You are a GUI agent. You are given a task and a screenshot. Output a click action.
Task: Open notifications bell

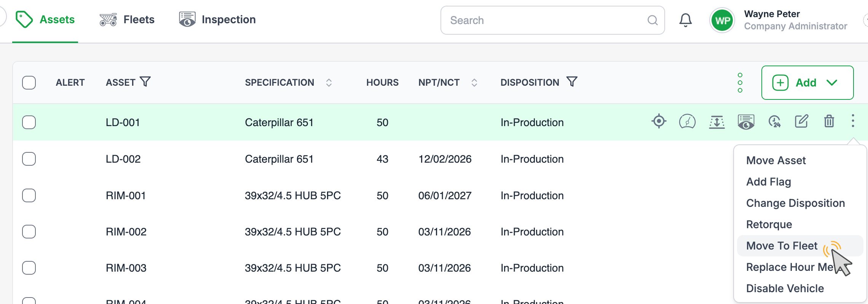686,20
